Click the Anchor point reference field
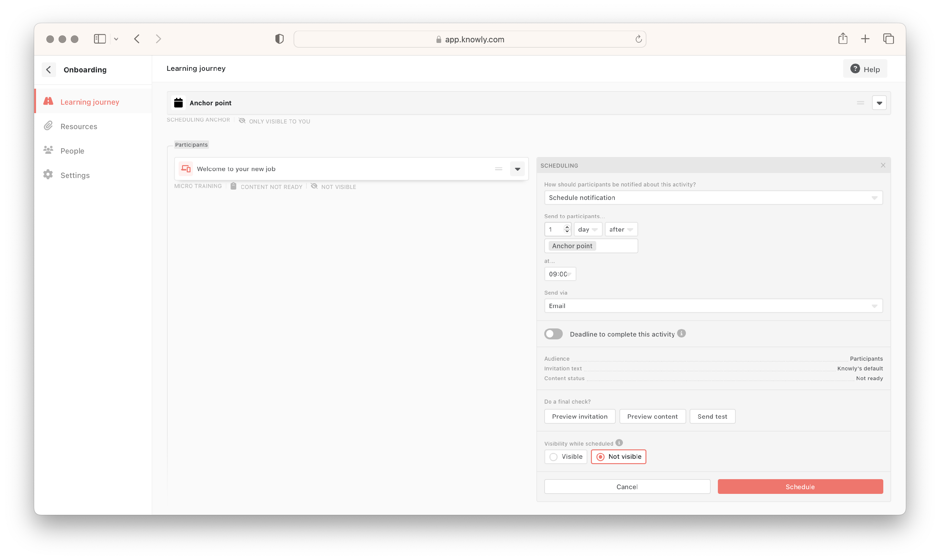This screenshot has width=940, height=560. 591,246
